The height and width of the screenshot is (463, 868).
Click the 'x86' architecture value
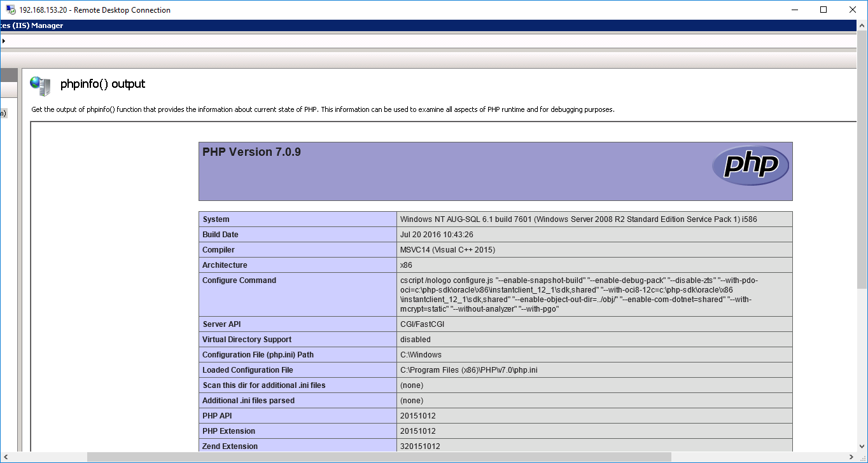pyautogui.click(x=406, y=265)
